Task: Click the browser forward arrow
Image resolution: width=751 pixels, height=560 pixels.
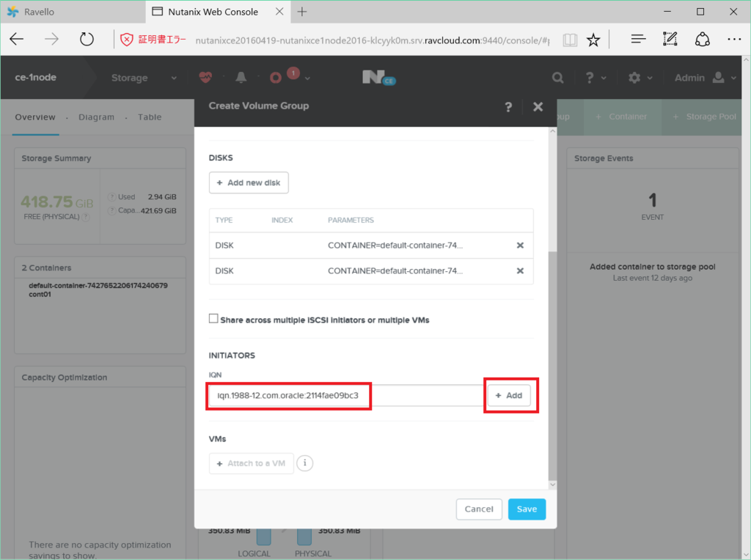Action: click(51, 40)
